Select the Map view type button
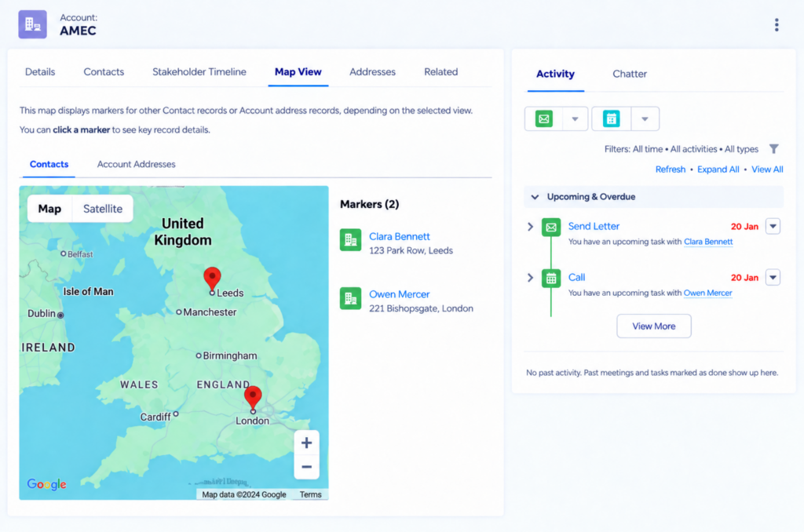Viewport: 804px width, 532px height. tap(49, 209)
